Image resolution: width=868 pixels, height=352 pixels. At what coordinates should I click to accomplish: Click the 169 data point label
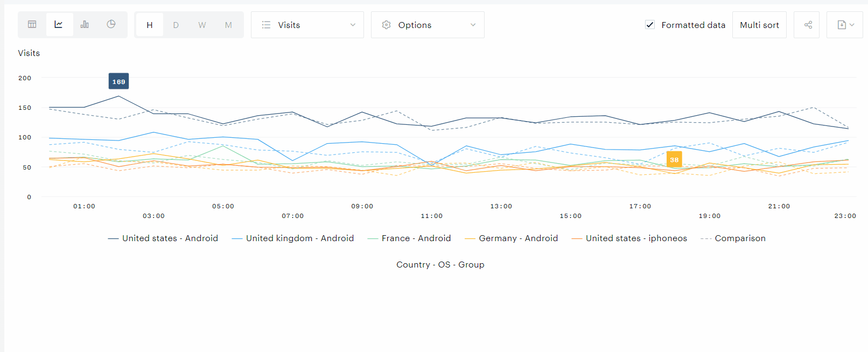click(118, 82)
